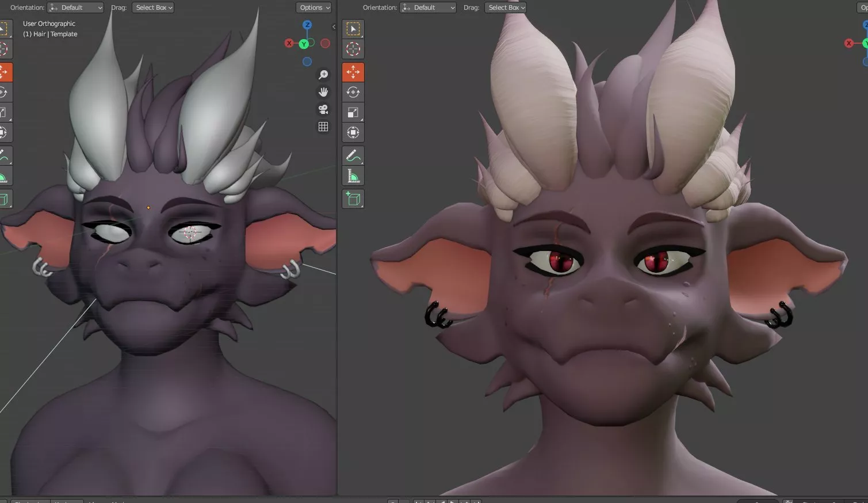Click the hand icon to pan the view
868x503 pixels.
pyautogui.click(x=323, y=92)
